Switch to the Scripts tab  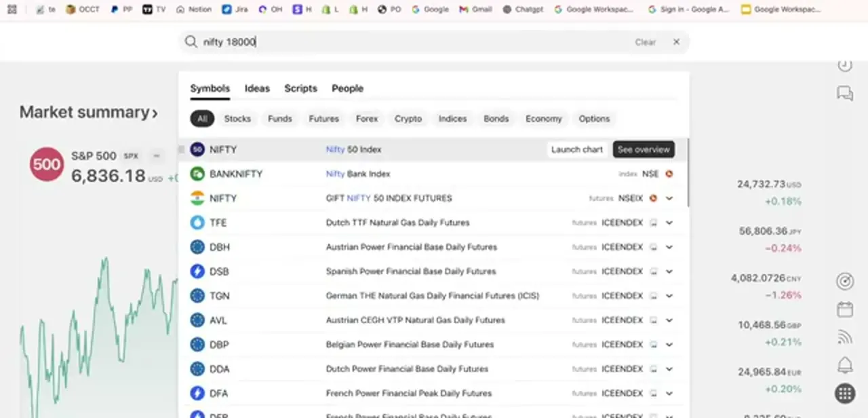(300, 88)
